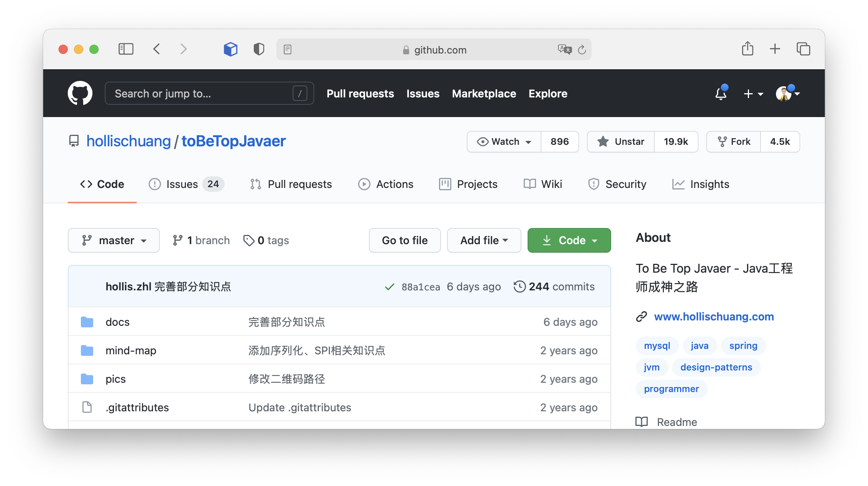Open the Safari share icon
This screenshot has height=486, width=868.
click(x=747, y=49)
